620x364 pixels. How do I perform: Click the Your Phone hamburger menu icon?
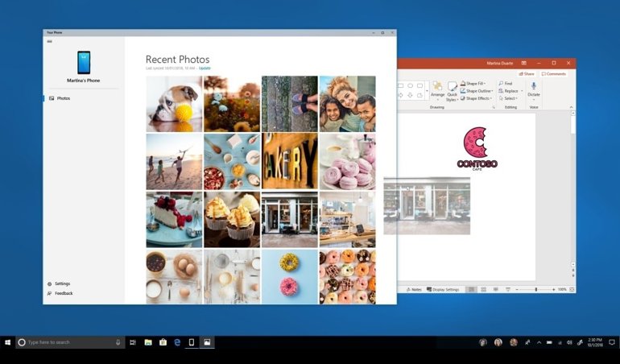[49, 41]
